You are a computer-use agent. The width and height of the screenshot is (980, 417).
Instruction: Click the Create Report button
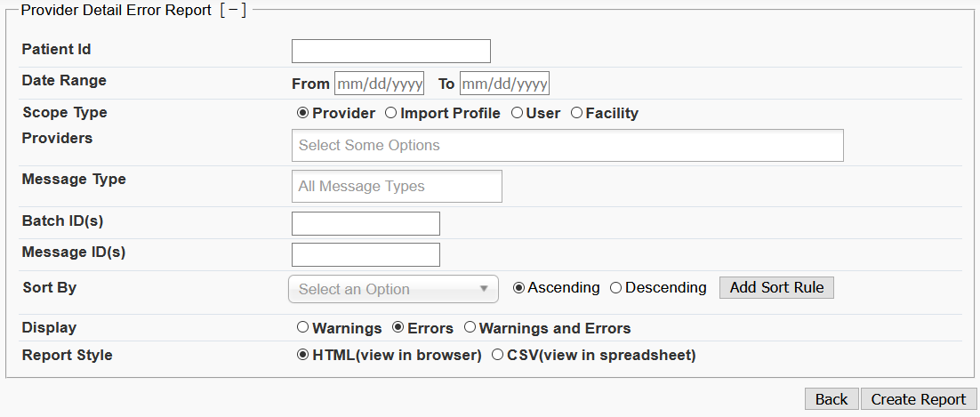pos(919,399)
